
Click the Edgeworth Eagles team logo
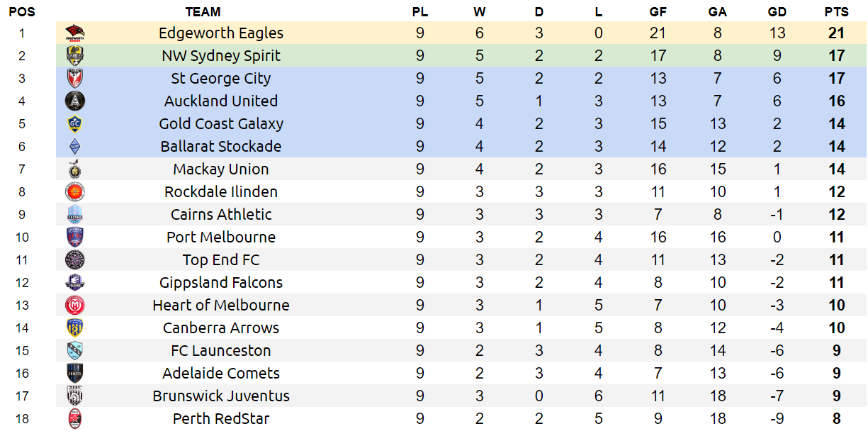pyautogui.click(x=74, y=33)
